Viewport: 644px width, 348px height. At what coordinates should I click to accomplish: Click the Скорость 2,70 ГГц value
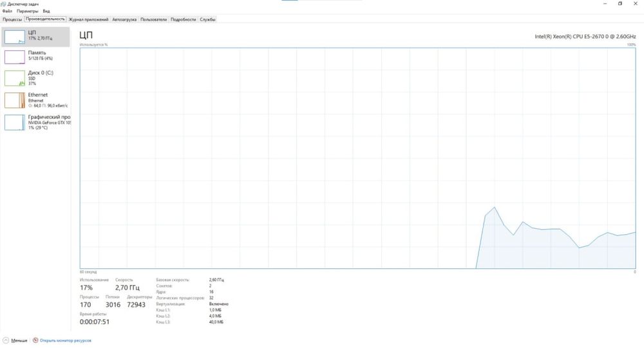coord(128,288)
